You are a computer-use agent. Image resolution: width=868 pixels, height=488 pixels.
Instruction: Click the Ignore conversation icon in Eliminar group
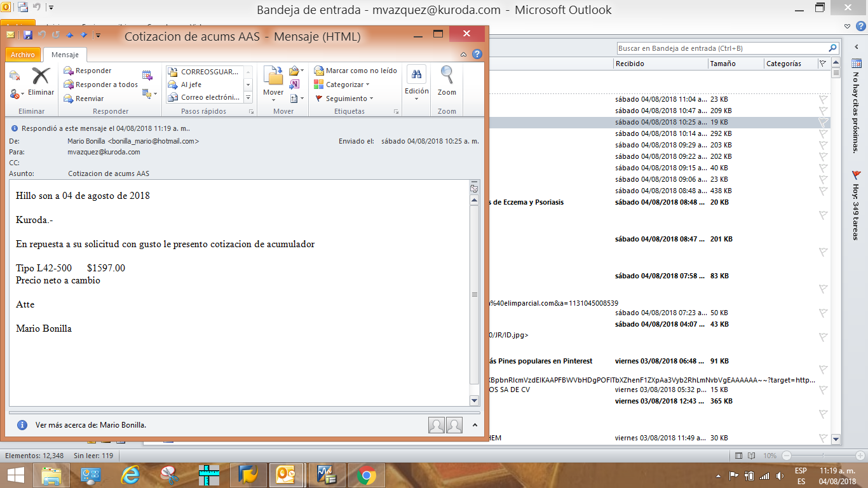coord(15,76)
